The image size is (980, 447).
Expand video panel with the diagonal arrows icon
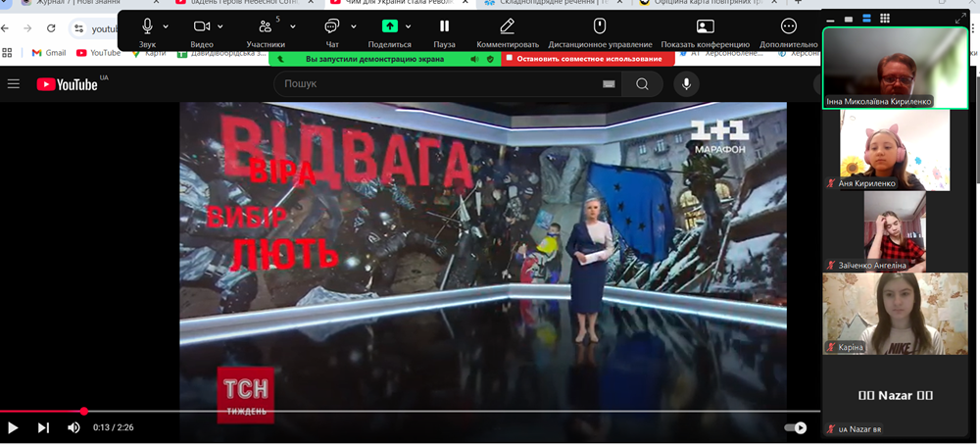tap(960, 18)
